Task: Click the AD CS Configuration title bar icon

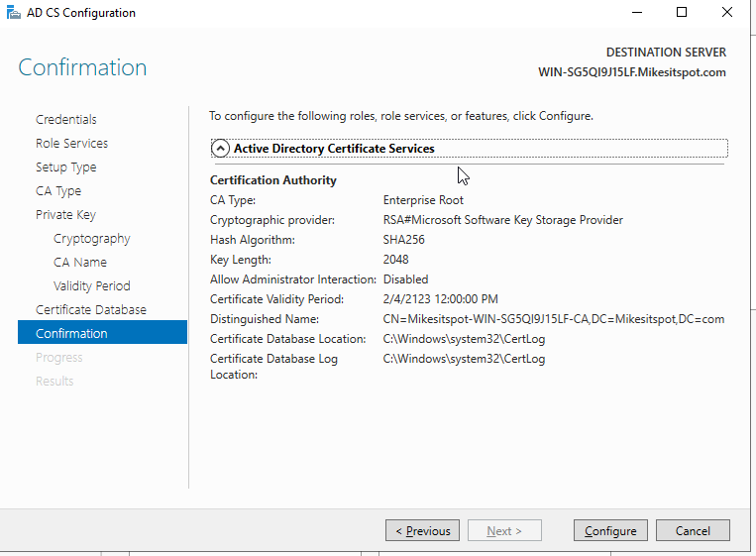Action: click(14, 12)
